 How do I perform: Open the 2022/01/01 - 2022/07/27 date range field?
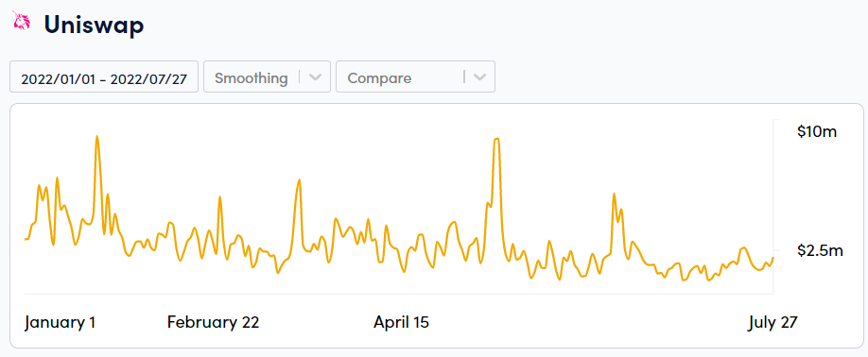(104, 76)
